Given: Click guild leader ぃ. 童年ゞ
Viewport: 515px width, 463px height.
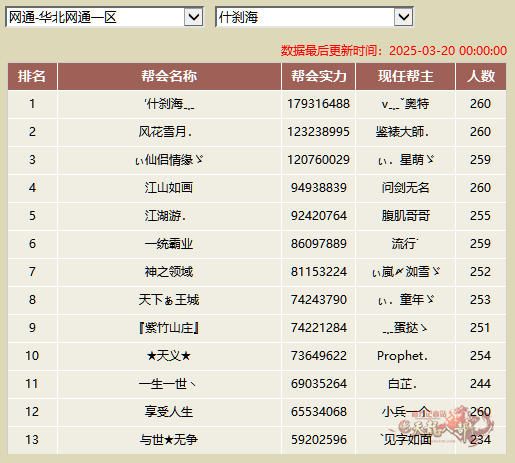Looking at the screenshot, I should pyautogui.click(x=406, y=300).
